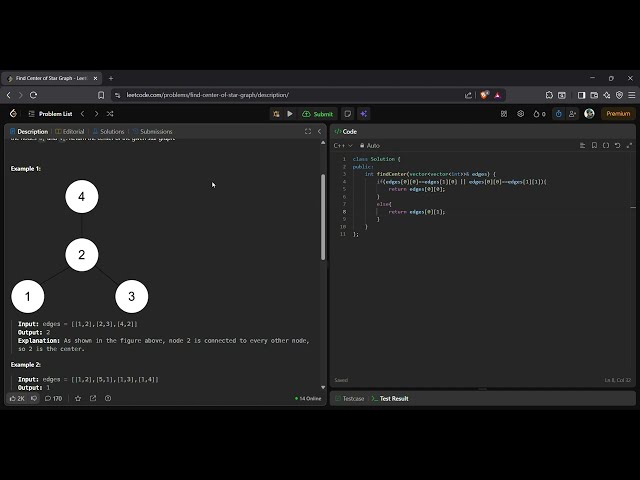Image resolution: width=640 pixels, height=480 pixels.
Task: Open the C++ language dropdown
Action: point(343,145)
